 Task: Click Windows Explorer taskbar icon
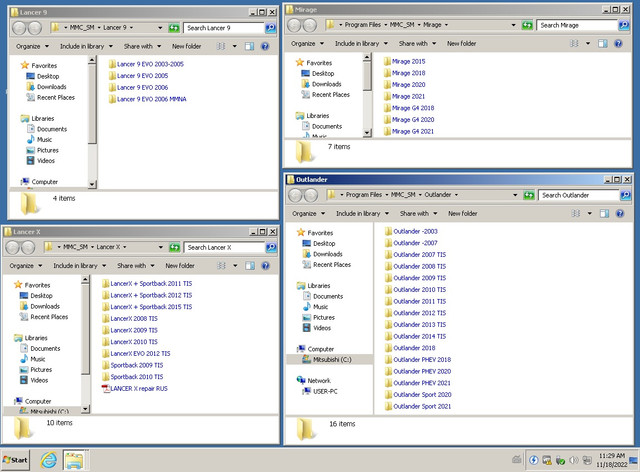(x=74, y=460)
